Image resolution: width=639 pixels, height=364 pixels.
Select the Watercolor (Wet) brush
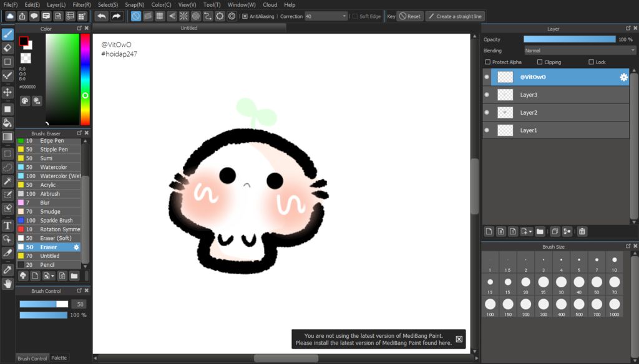pyautogui.click(x=49, y=176)
